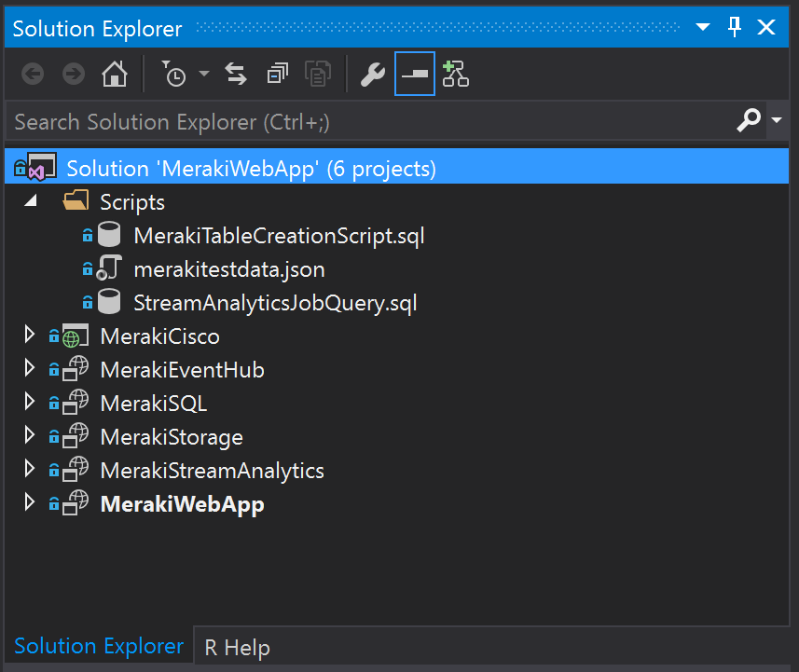Toggle the Preview Selected Items button
This screenshot has width=799, height=672.
414,74
